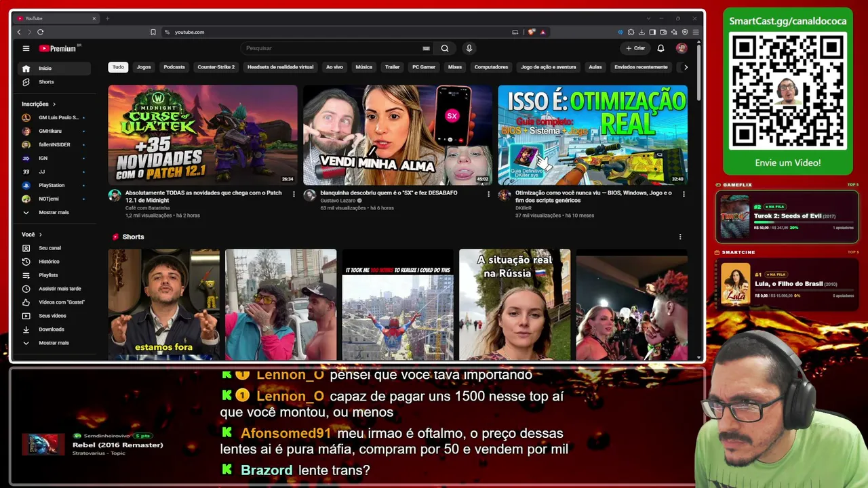Open "A situação real na Rússia" Short
868x488 pixels.
[515, 304]
